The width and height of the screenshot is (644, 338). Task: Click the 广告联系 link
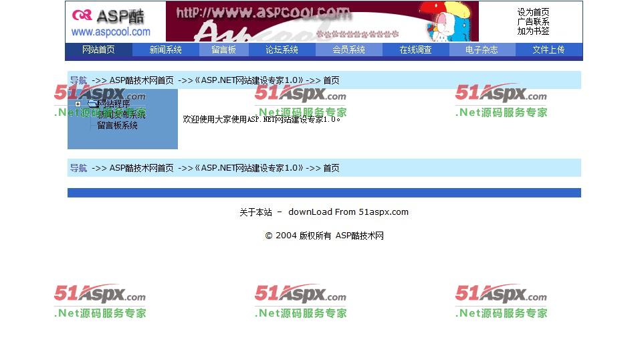(533, 22)
